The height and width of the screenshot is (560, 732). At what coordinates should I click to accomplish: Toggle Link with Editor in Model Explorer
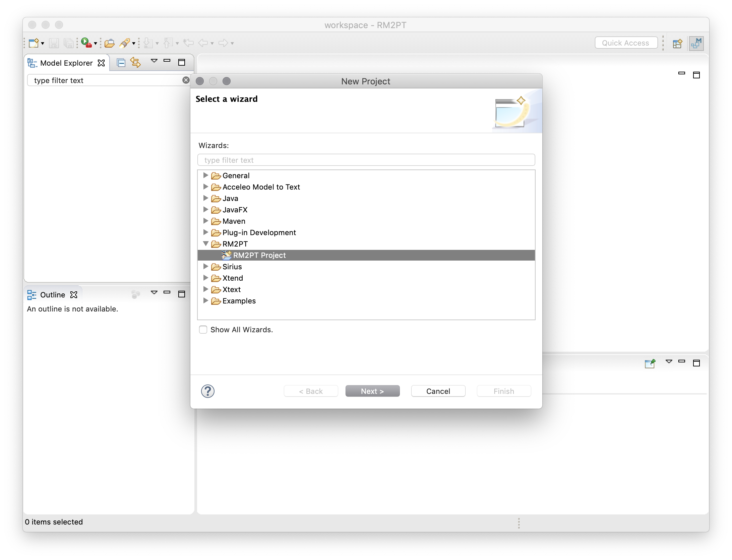[x=135, y=62]
